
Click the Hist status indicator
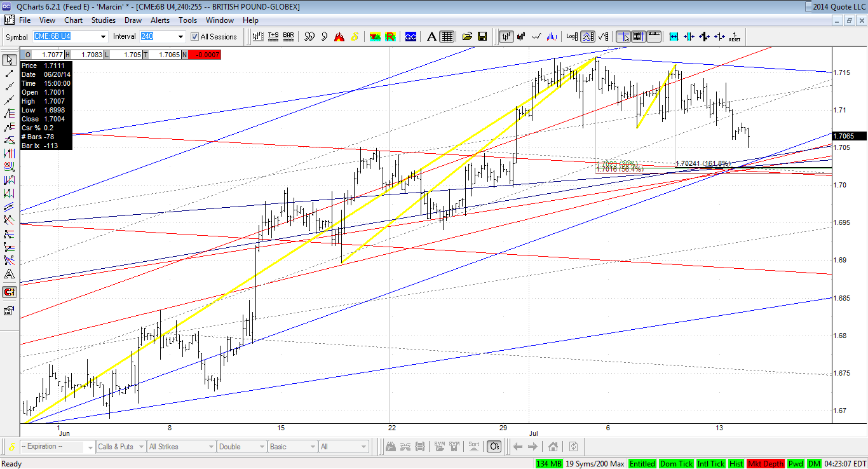coord(736,464)
